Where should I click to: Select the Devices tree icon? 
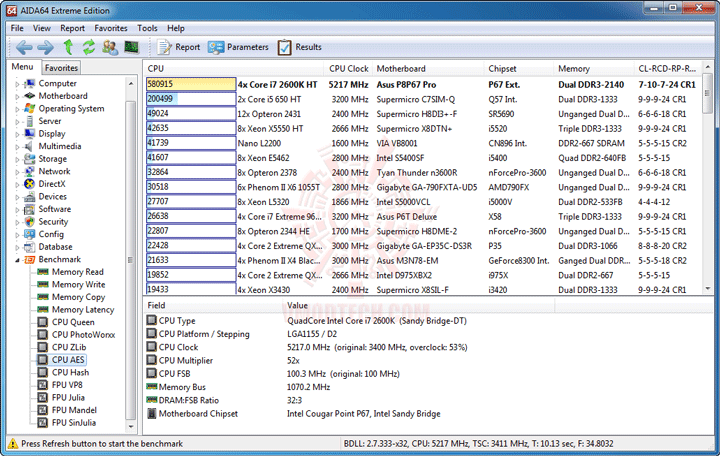coord(30,197)
